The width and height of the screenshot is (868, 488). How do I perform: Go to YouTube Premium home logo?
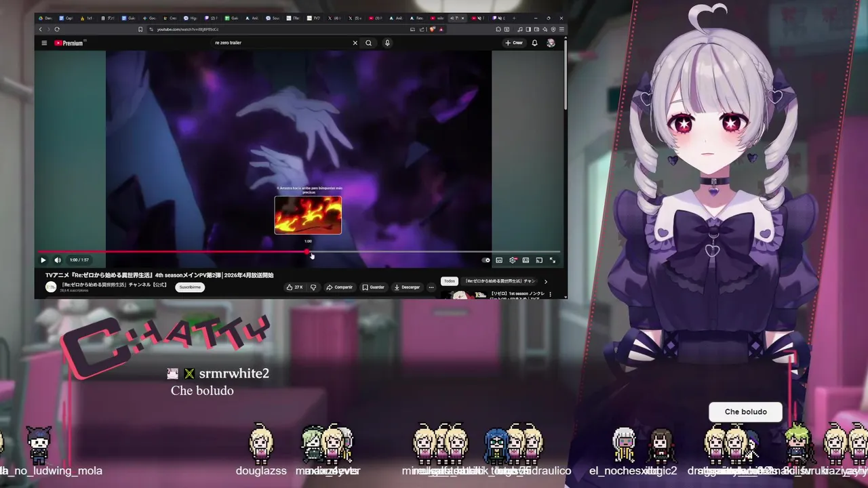(x=69, y=43)
